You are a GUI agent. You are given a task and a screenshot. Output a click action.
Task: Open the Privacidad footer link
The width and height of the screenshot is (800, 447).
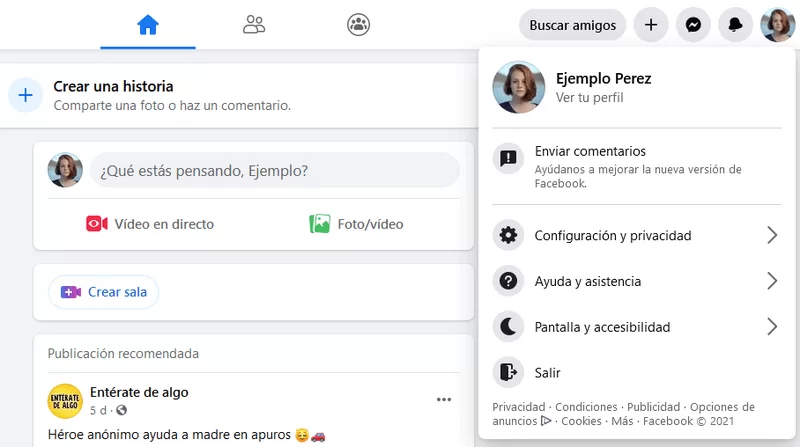click(518, 407)
